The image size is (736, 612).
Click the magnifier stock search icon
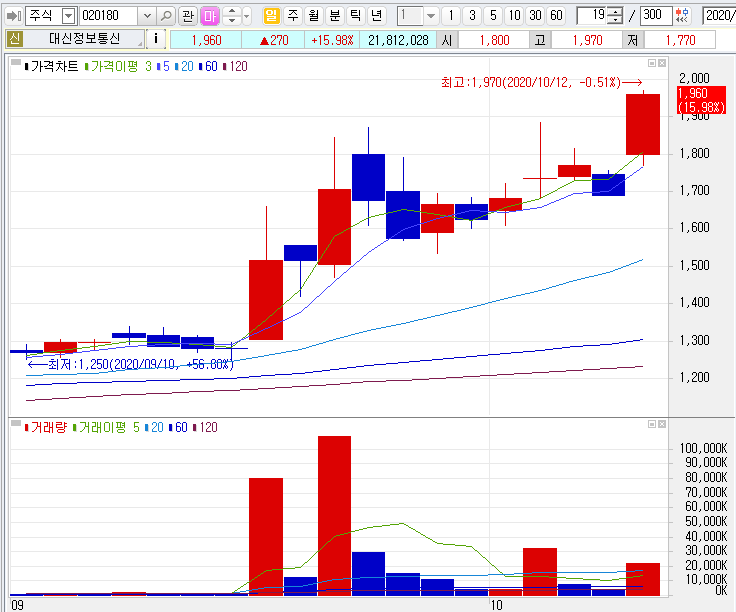166,16
